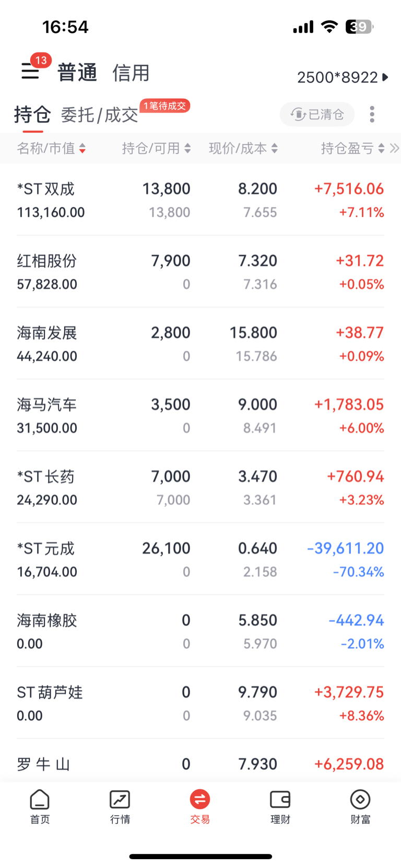This screenshot has width=401, height=868.
Task: Toggle sort by 持仓/可用 column
Action: coord(156,148)
